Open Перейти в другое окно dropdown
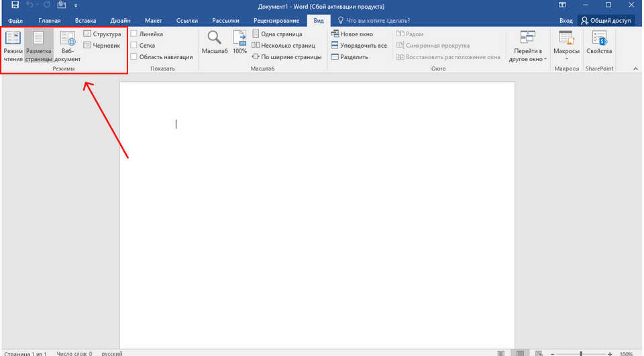Image resolution: width=644 pixels, height=356 pixels. point(528,47)
